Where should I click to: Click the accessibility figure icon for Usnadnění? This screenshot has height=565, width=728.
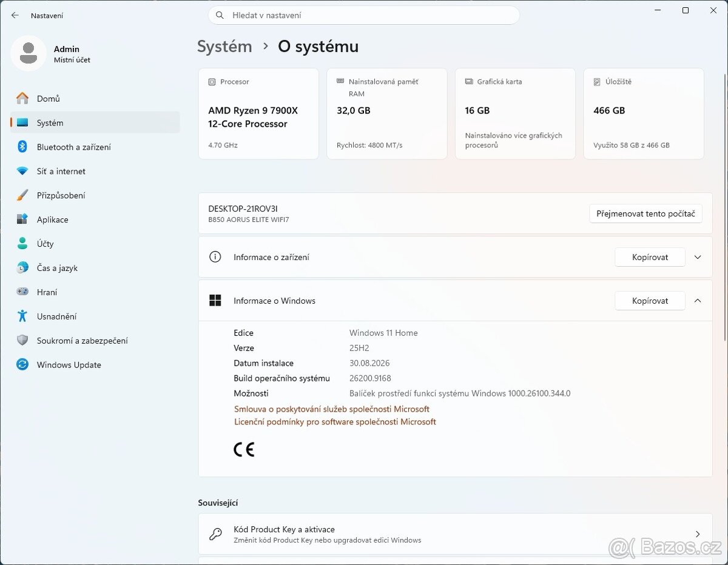pyautogui.click(x=22, y=316)
